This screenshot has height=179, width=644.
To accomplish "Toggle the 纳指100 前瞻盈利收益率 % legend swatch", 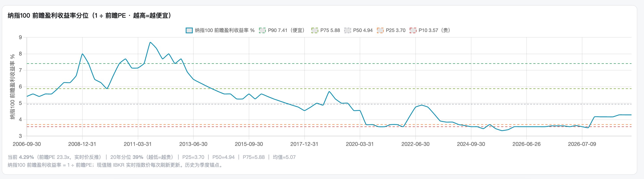I will [189, 31].
